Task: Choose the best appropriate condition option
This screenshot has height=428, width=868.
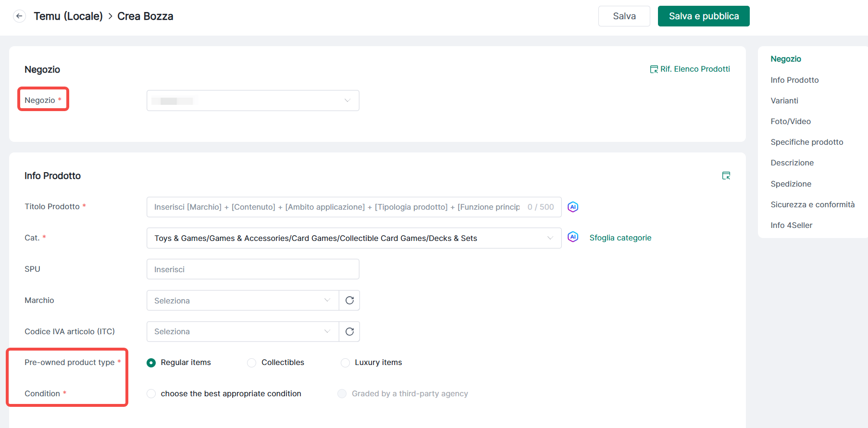Action: (151, 394)
